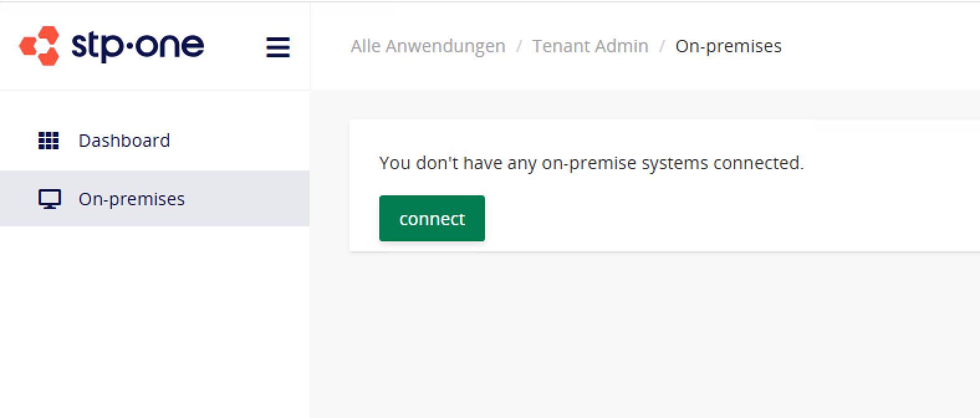The image size is (980, 418).
Task: Select the red hexagon logo mark
Action: coord(40,45)
